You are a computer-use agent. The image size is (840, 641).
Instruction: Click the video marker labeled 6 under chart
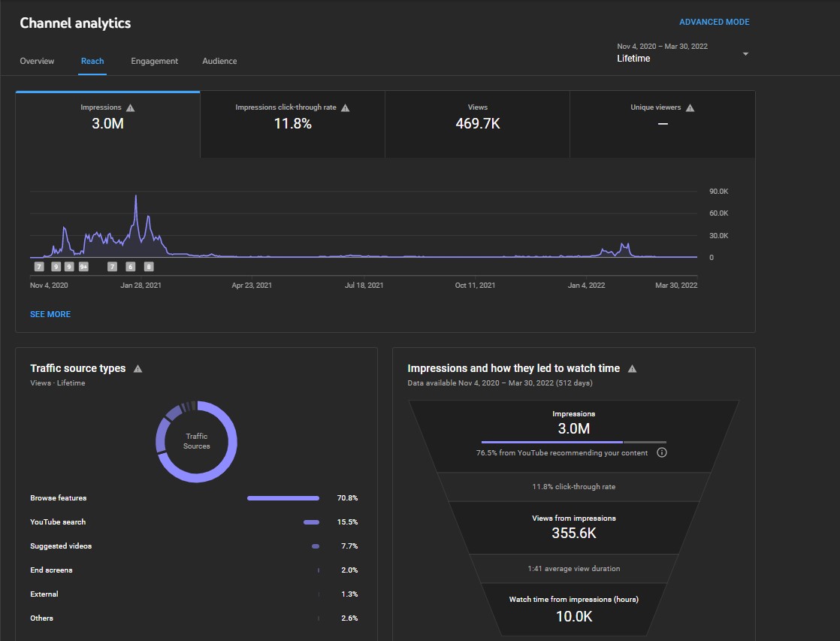click(130, 266)
